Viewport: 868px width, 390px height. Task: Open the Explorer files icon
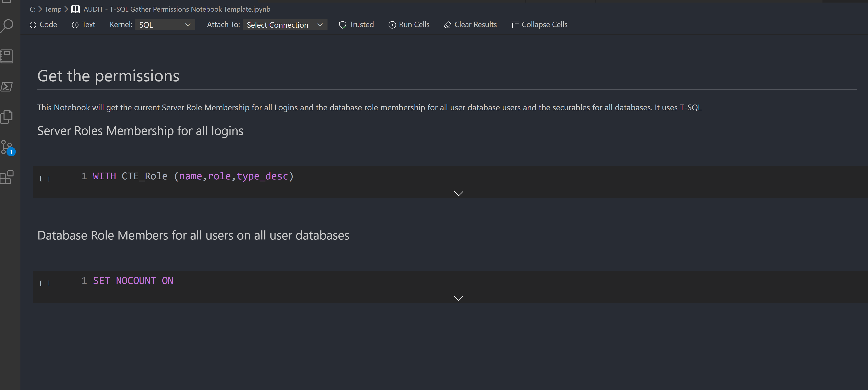point(7,117)
